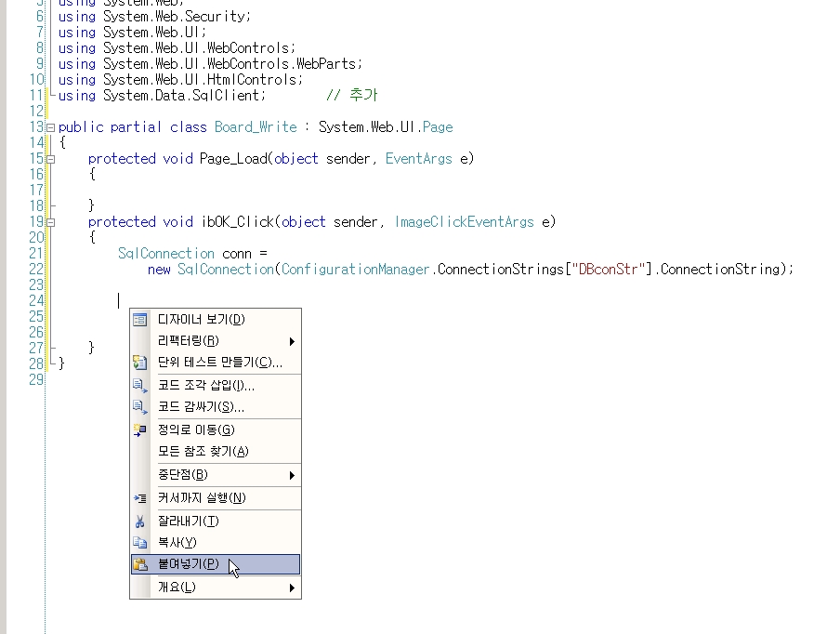Click the EventArgs type name

pos(419,159)
